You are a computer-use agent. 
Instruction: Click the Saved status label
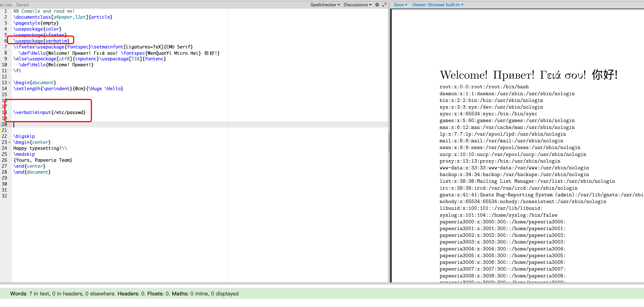[x=22, y=5]
